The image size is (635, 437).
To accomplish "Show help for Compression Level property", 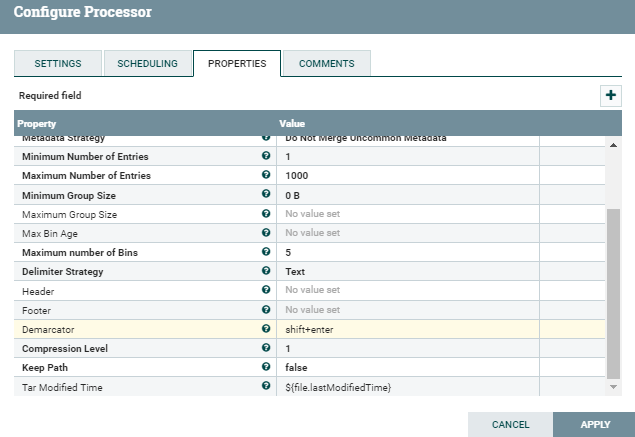I will (x=266, y=348).
